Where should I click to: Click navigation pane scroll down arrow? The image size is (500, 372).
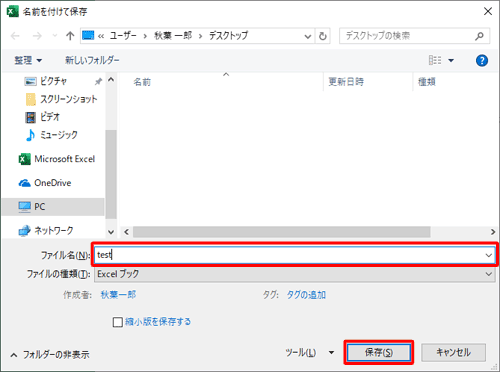point(111,232)
